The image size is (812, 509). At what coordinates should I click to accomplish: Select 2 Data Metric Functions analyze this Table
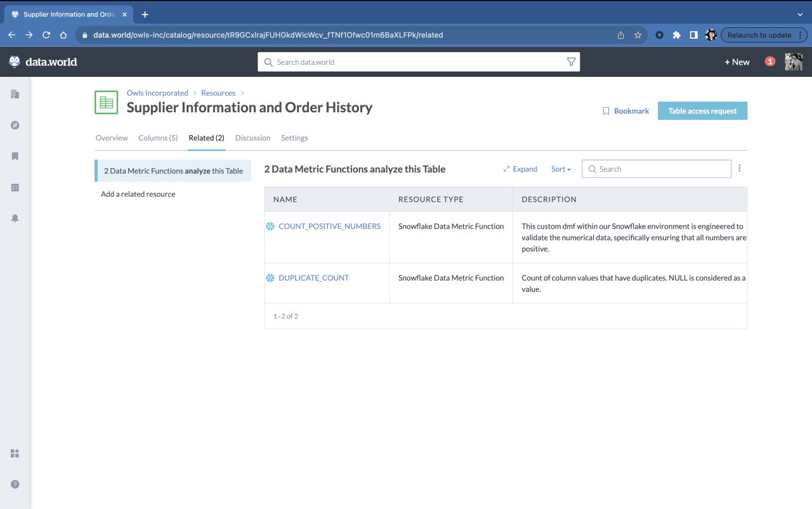tap(173, 171)
